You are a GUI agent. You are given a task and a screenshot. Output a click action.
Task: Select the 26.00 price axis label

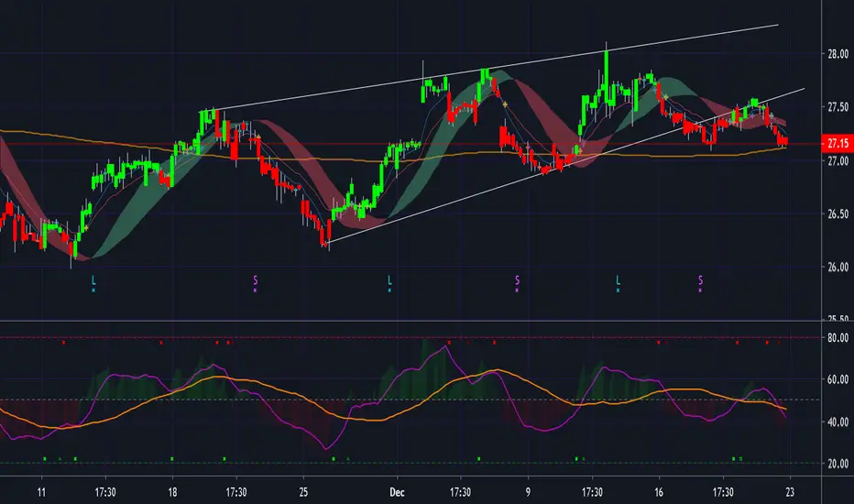[x=838, y=267]
